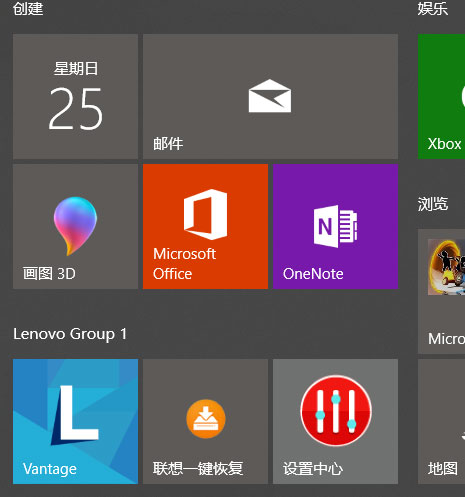
Task: Select the 创建 group heading
Action: (28, 9)
